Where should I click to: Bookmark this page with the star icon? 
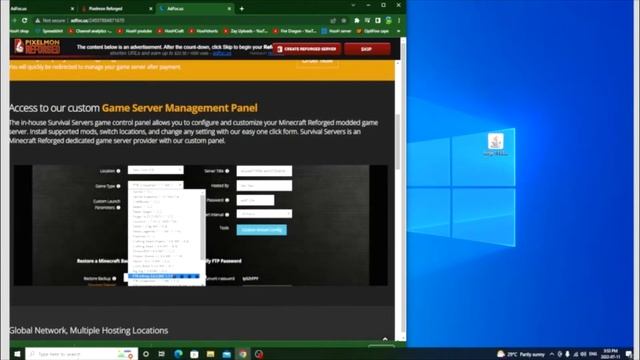coord(344,20)
